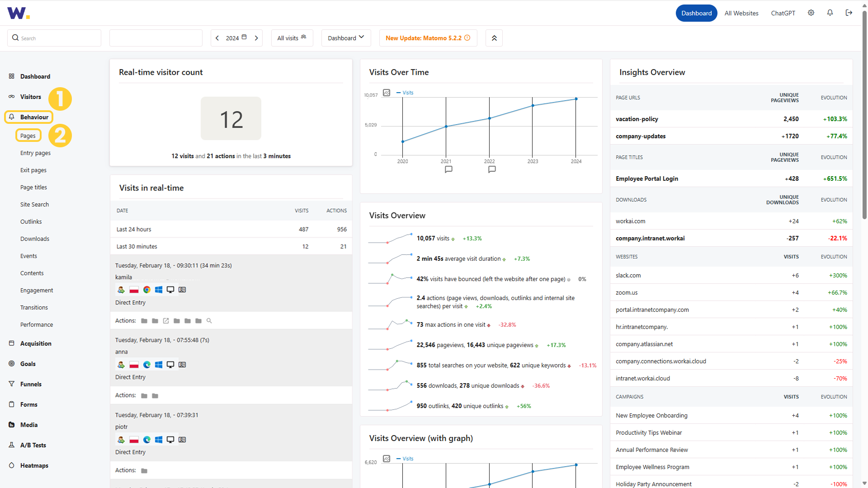Click the Last 24 hours row
The height and width of the screenshot is (488, 868).
tap(231, 229)
